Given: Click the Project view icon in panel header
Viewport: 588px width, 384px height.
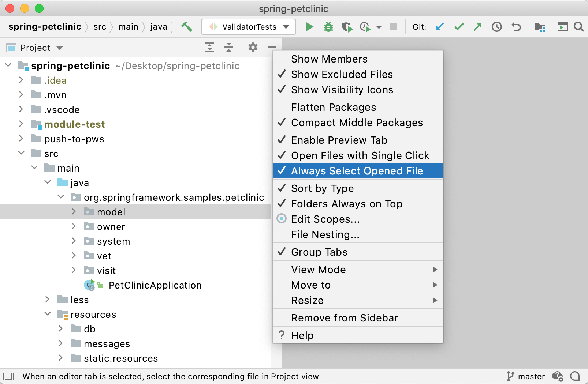Looking at the screenshot, I should tap(12, 48).
